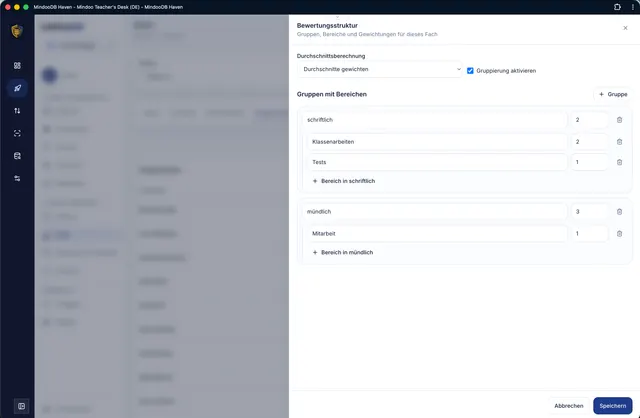This screenshot has height=418, width=640.
Task: Delete the Mitarbeit area with trash icon
Action: (x=619, y=234)
